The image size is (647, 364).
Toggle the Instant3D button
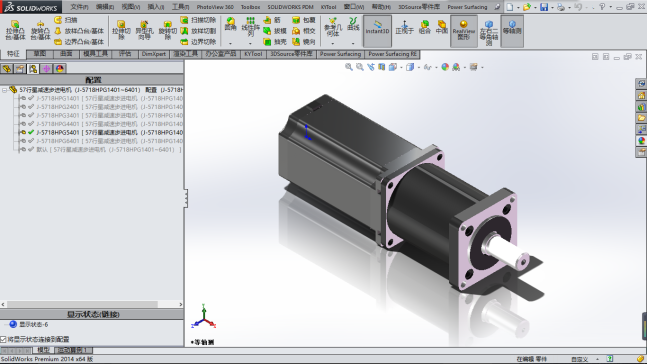click(x=377, y=31)
